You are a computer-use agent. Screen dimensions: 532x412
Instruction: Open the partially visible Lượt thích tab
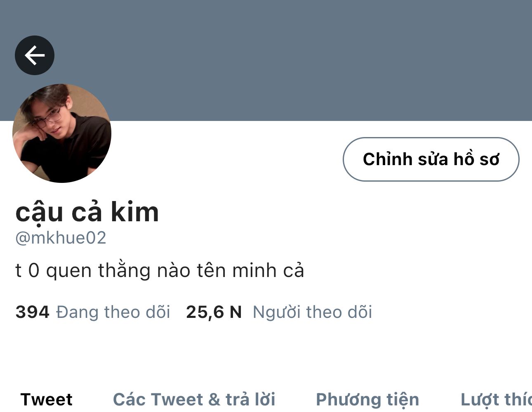[496, 399]
